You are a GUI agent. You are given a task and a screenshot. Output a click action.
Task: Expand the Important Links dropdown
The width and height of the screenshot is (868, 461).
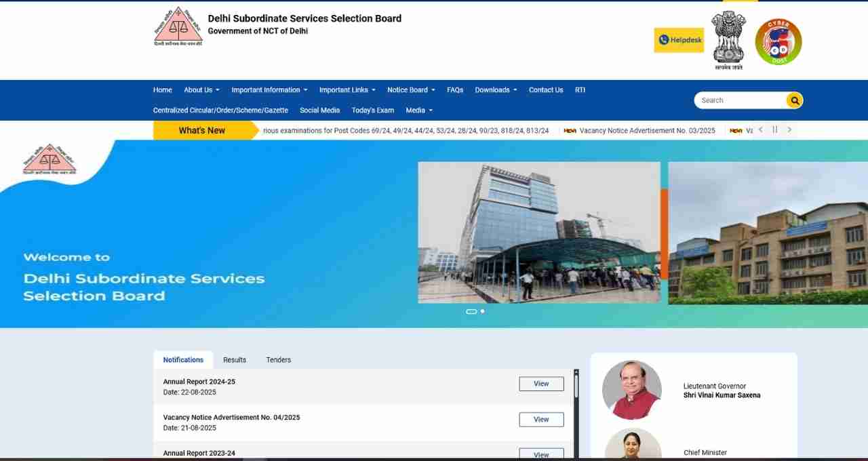347,89
